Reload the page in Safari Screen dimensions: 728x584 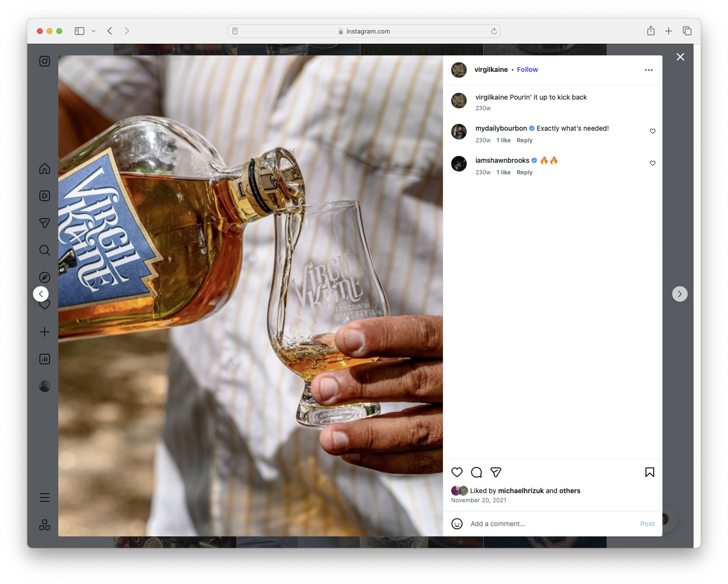(494, 31)
